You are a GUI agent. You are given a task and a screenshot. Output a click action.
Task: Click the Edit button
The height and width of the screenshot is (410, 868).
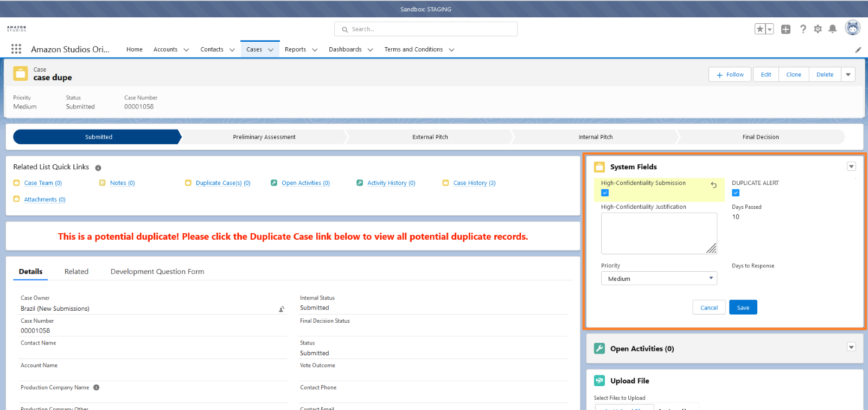[766, 74]
